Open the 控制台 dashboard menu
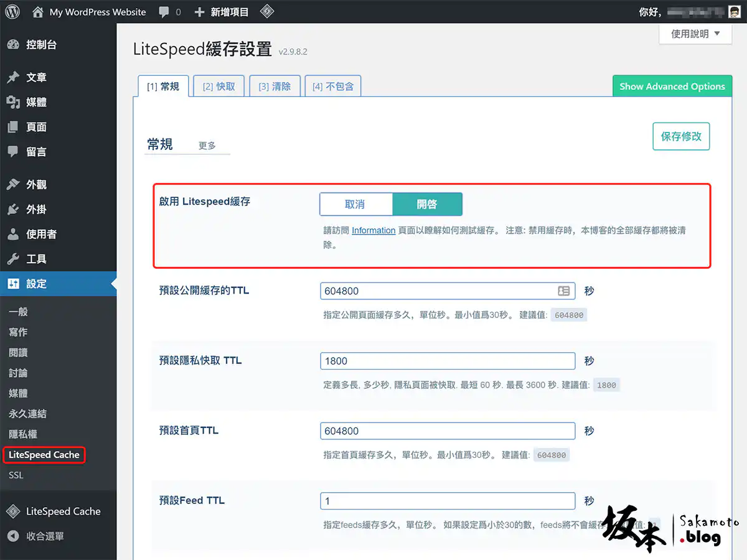Viewport: 747px width, 560px height. [41, 45]
